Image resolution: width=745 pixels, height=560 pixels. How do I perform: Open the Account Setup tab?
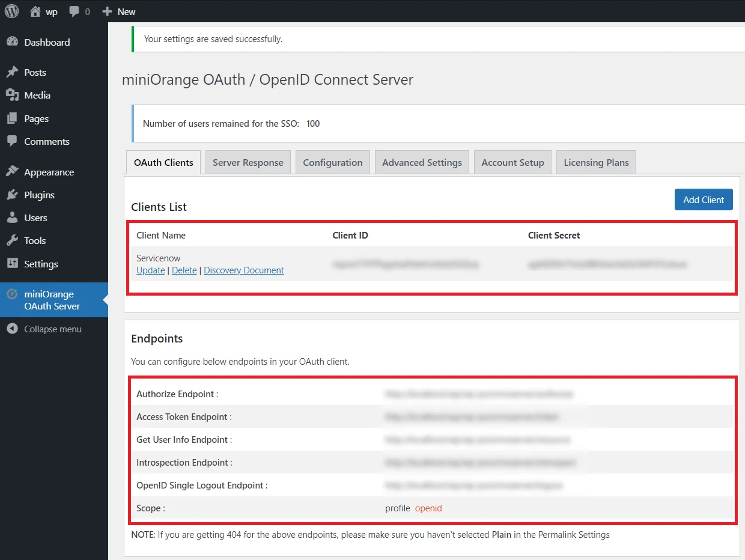point(512,162)
